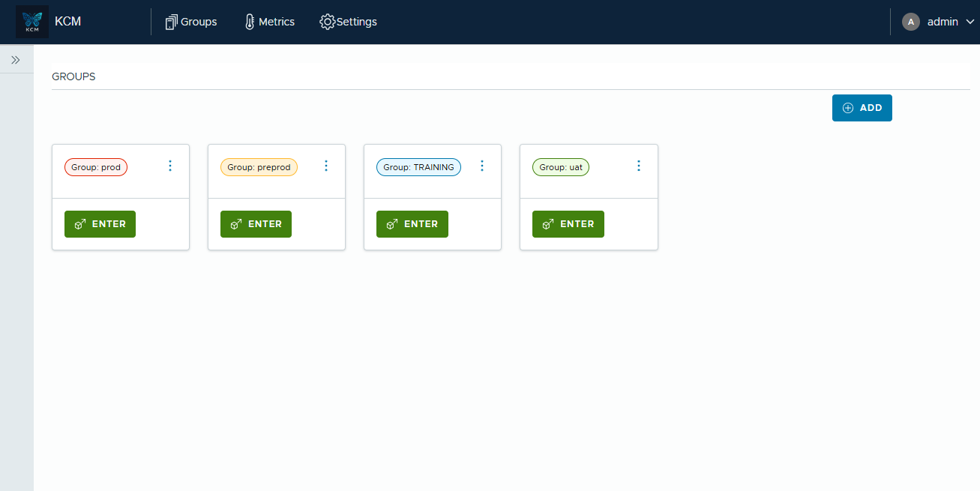Image resolution: width=980 pixels, height=491 pixels.
Task: Click the Metrics thermometer icon
Action: click(x=250, y=22)
